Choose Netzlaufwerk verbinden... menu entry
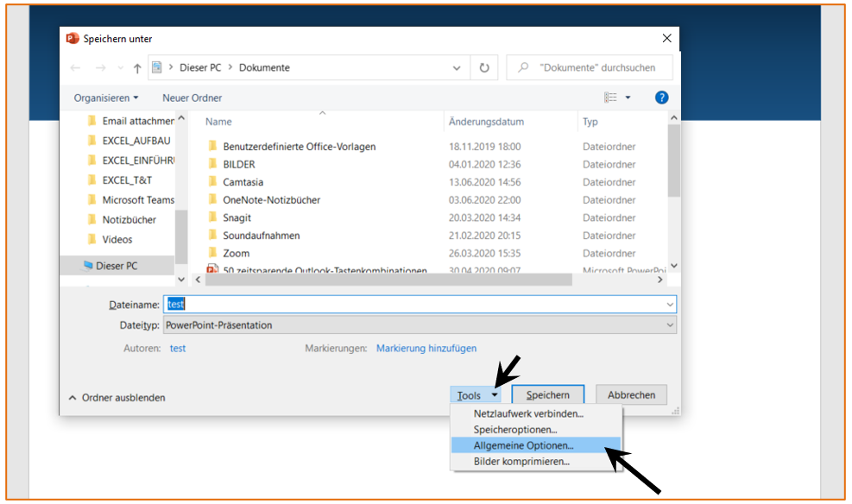The height and width of the screenshot is (504, 852). click(536, 414)
